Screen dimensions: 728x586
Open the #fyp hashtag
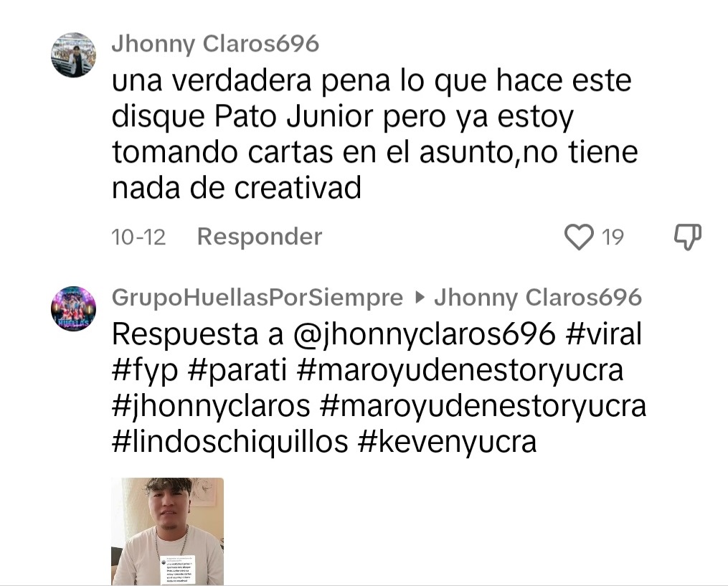pos(145,371)
